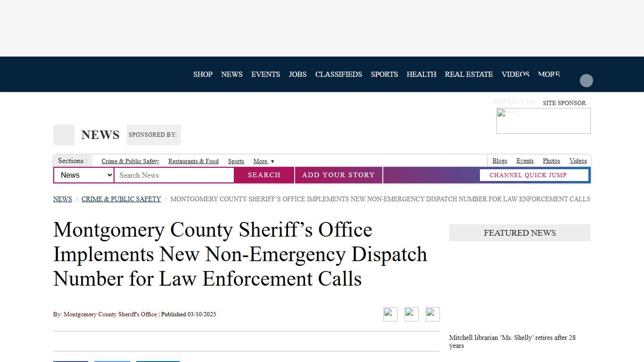644x362 pixels.
Task: Click the SEARCH button
Action: (264, 175)
